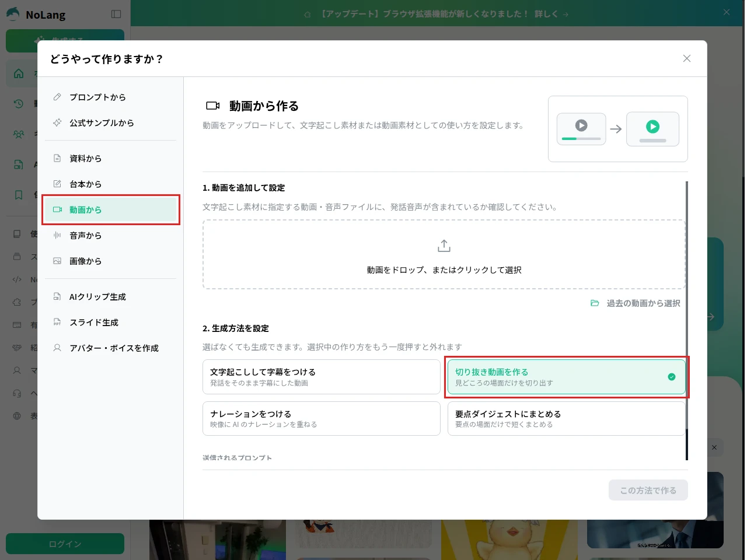Select 文字起こしして字幕をつける method
Viewport: 747px width, 560px height.
point(322,377)
